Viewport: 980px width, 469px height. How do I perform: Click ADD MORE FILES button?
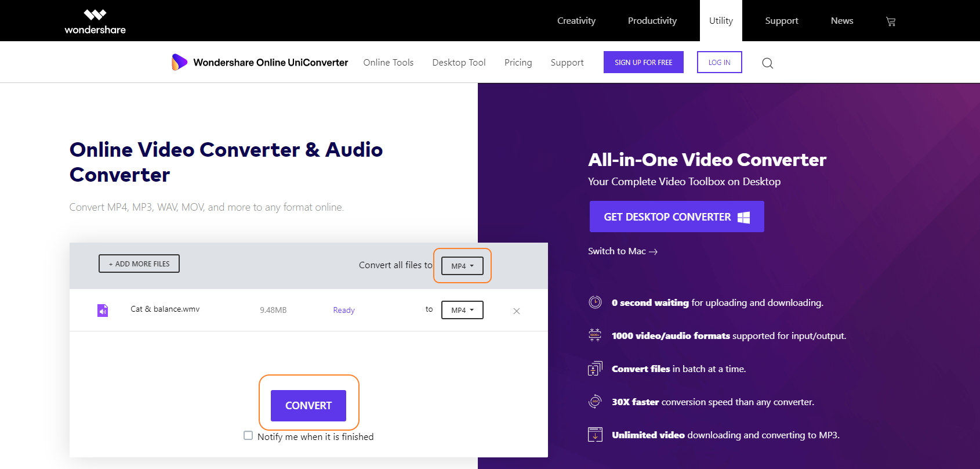coord(139,264)
